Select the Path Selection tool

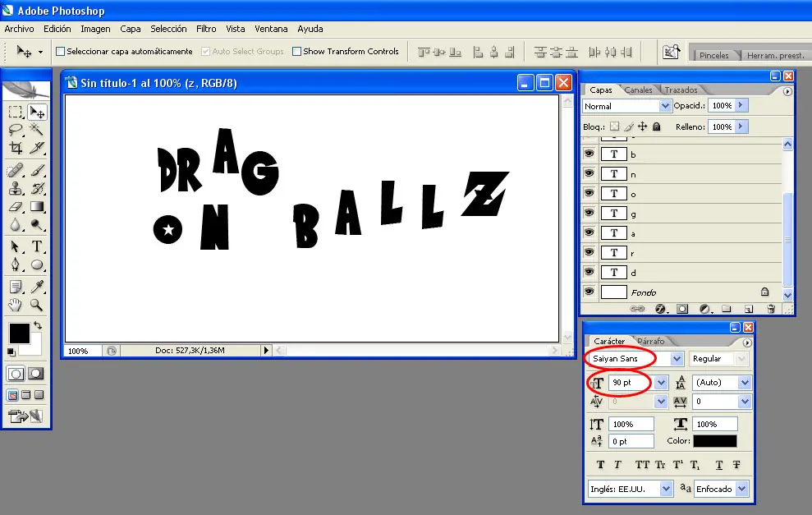click(x=16, y=246)
